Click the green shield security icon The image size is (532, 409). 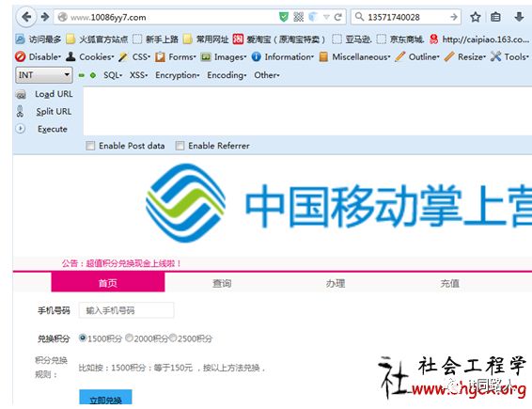coord(284,17)
